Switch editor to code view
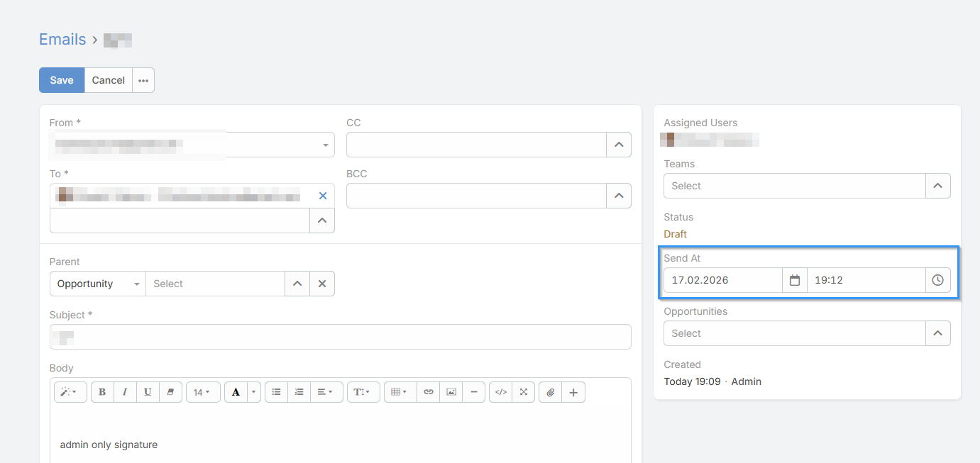Screen dimensions: 980x463 501,392
